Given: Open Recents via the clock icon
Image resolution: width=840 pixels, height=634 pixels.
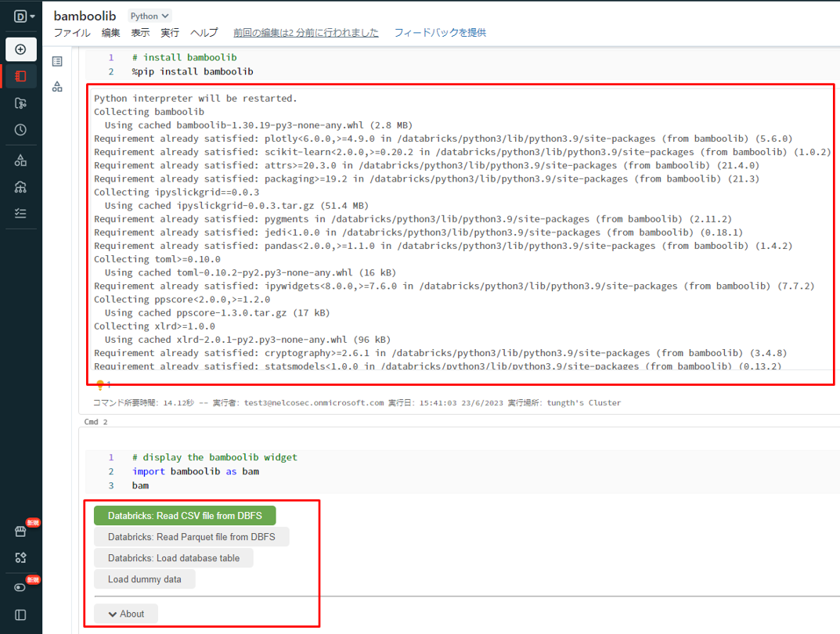Looking at the screenshot, I should point(21,130).
